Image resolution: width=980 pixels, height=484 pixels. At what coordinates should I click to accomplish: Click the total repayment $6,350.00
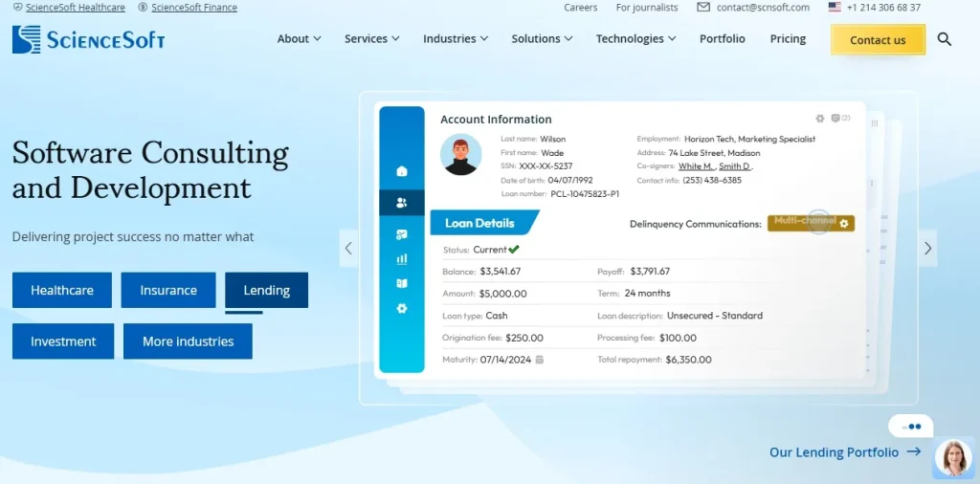[688, 360]
